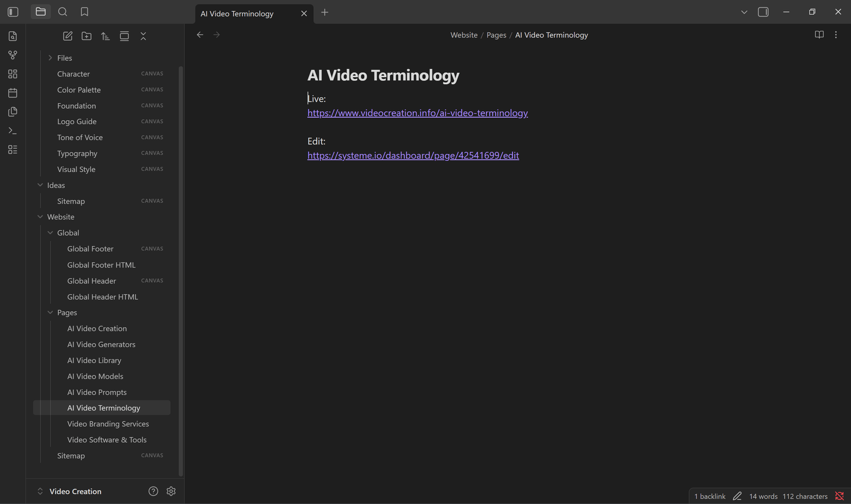The width and height of the screenshot is (851, 504).
Task: Open the vault switcher for Video Creation
Action: click(x=69, y=492)
